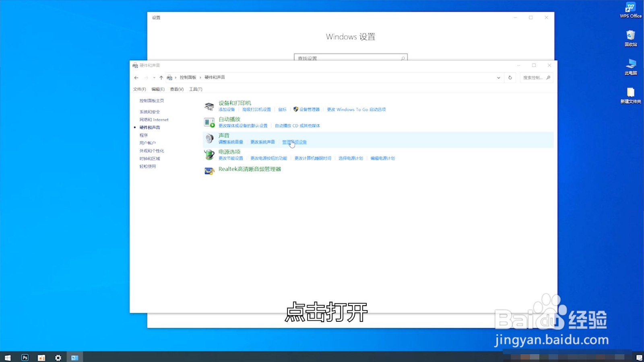Click the 自动播放 heading link
Image resolution: width=644 pixels, height=362 pixels.
click(229, 119)
